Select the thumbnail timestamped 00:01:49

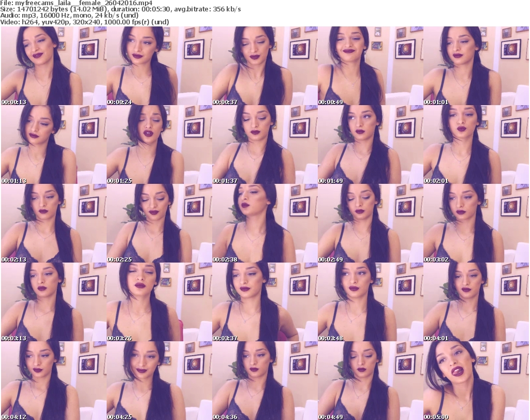(371, 144)
